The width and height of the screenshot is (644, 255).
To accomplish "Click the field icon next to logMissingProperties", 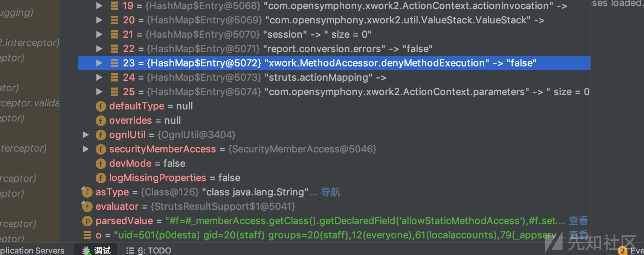I will [101, 178].
